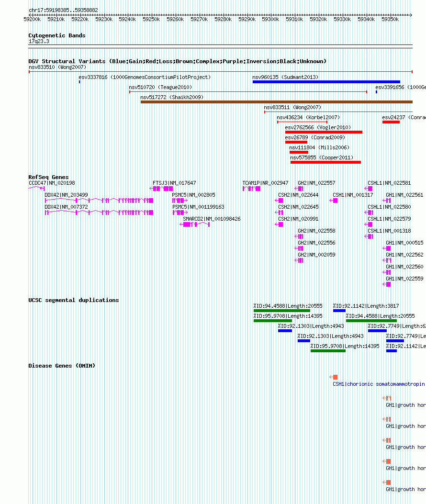Click the DDX42|NM_203499 gene model
The width and height of the screenshot is (426, 504).
(x=99, y=201)
